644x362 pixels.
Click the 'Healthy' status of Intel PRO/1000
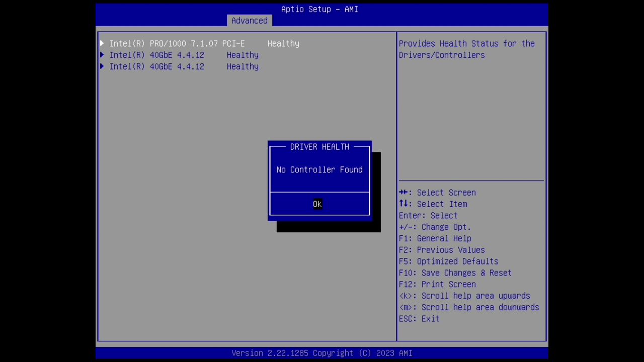(283, 44)
